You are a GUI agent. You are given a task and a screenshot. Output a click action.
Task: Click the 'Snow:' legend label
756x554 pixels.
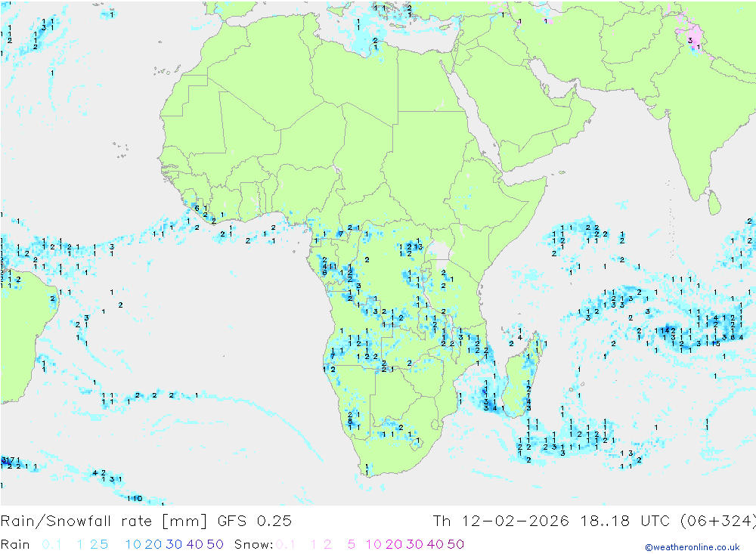pos(253,544)
